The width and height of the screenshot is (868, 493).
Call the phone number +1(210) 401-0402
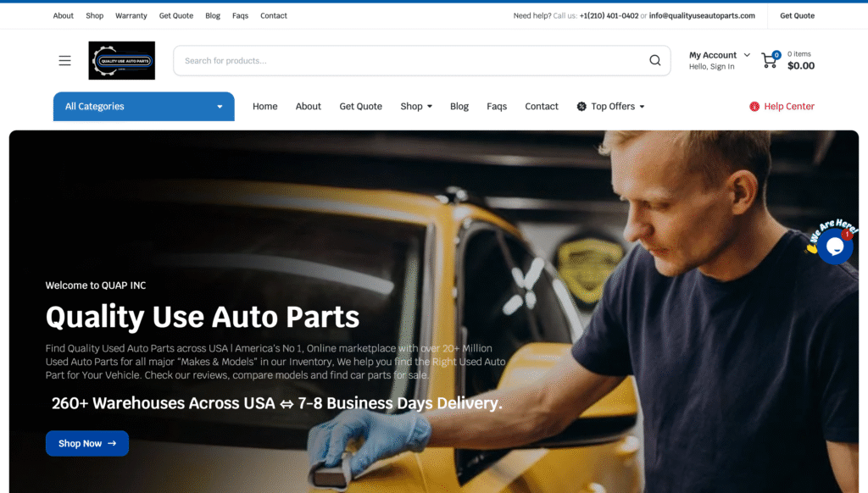pos(609,15)
